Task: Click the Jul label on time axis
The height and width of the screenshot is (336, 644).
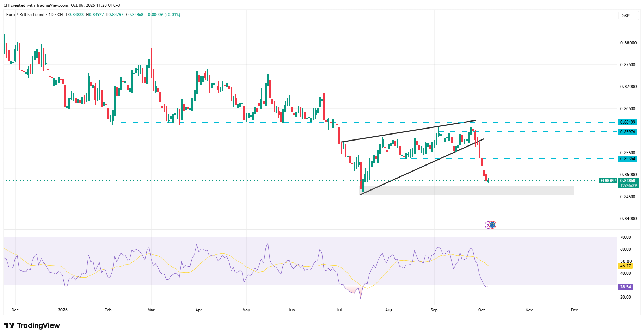Action: [x=339, y=310]
